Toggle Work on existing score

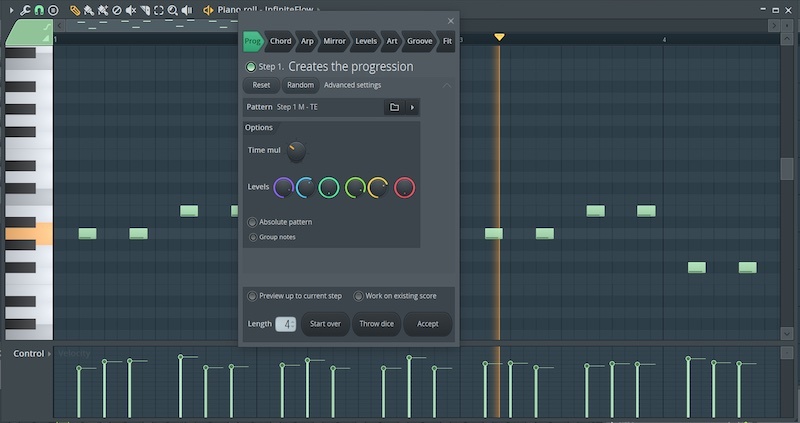358,296
